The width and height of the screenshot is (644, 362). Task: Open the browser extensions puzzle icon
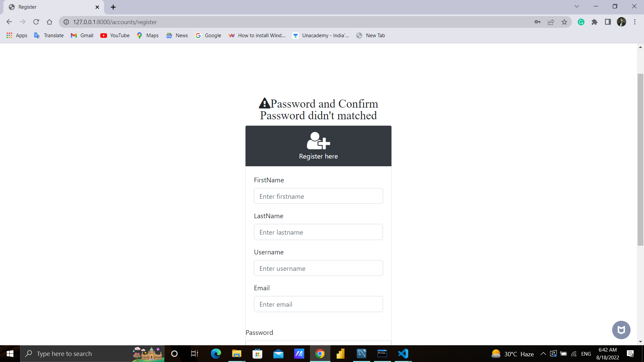pyautogui.click(x=594, y=22)
